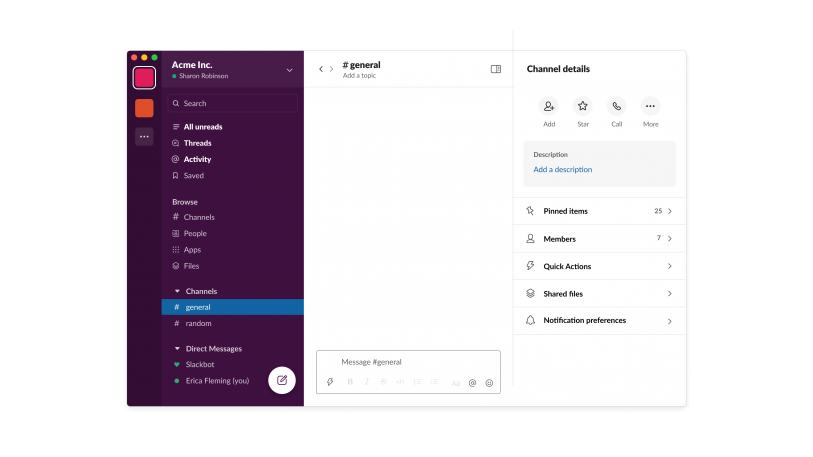The height and width of the screenshot is (457, 813).
Task: Toggle bold formatting in composer
Action: point(350,382)
